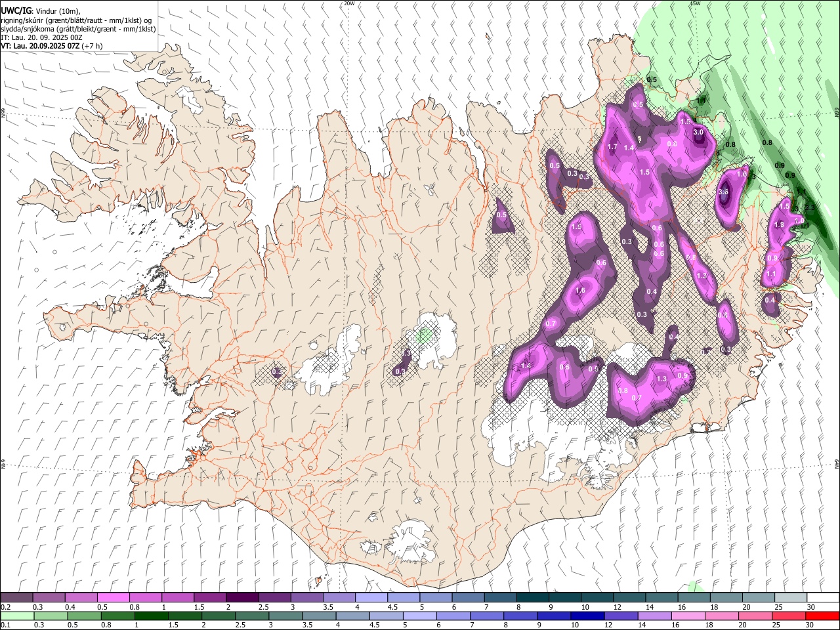Click the rain legend swatch between 20 and 25

point(754,616)
